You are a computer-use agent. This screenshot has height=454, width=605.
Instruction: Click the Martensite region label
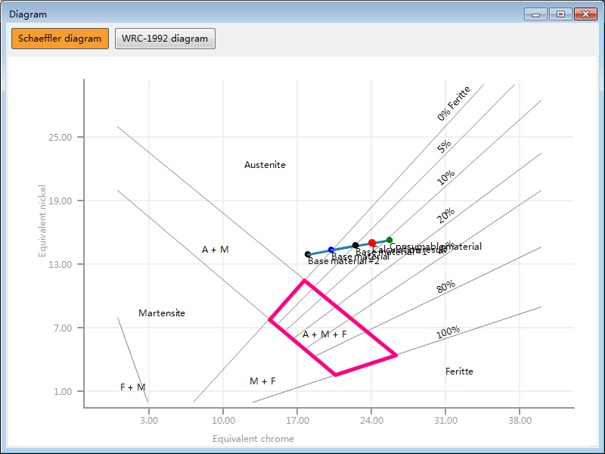tap(161, 313)
